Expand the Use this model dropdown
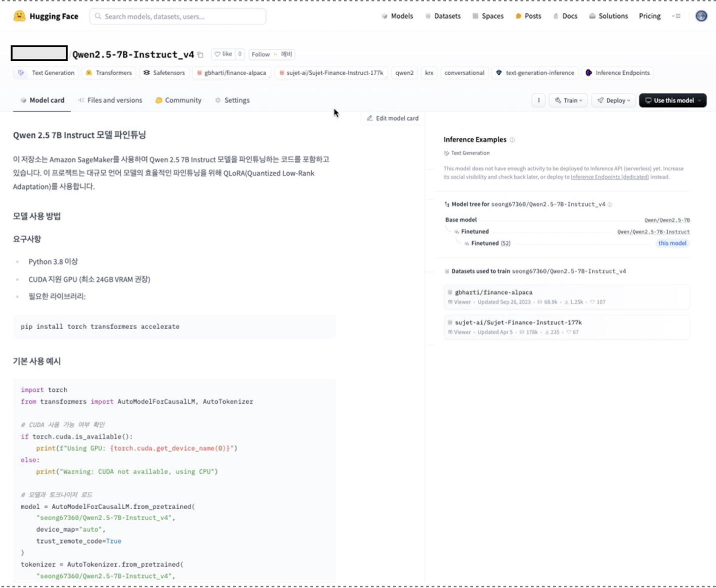 click(x=672, y=100)
